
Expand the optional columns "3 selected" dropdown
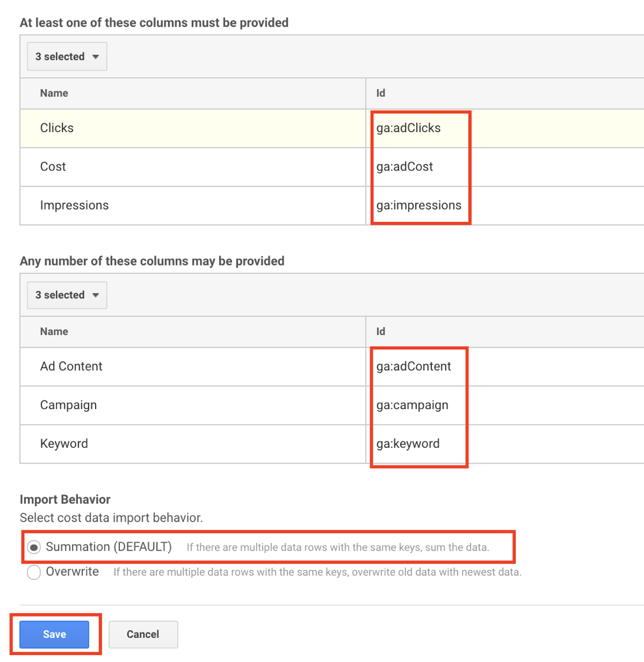(67, 295)
